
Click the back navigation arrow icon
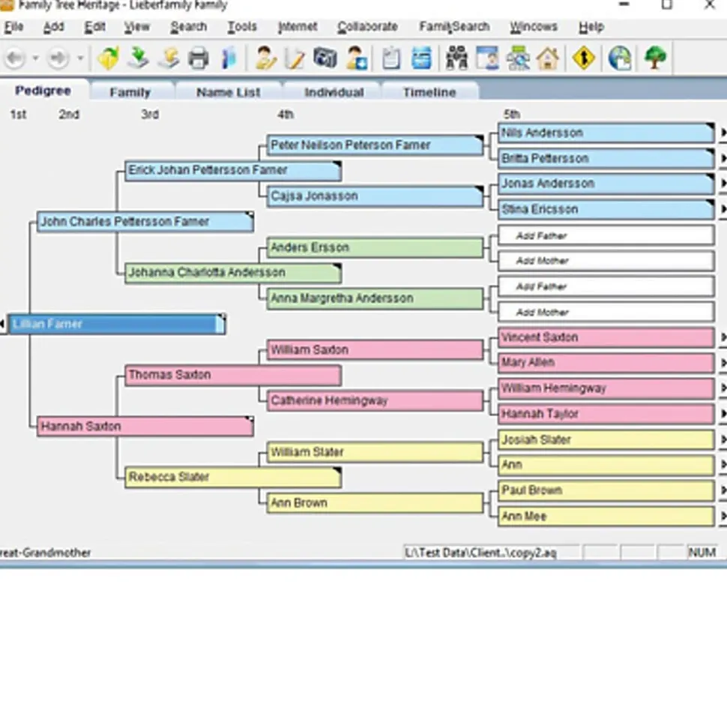click(x=15, y=58)
